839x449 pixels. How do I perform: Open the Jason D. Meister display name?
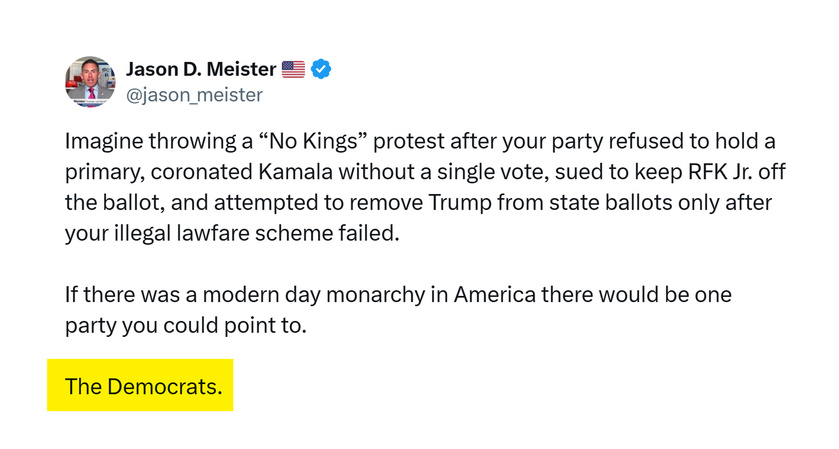200,69
